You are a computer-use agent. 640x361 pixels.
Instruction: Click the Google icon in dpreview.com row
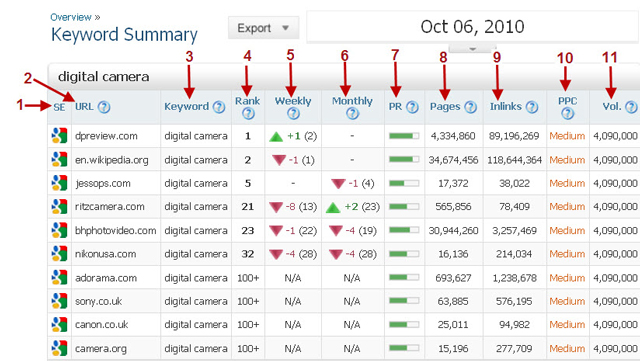pyautogui.click(x=59, y=136)
